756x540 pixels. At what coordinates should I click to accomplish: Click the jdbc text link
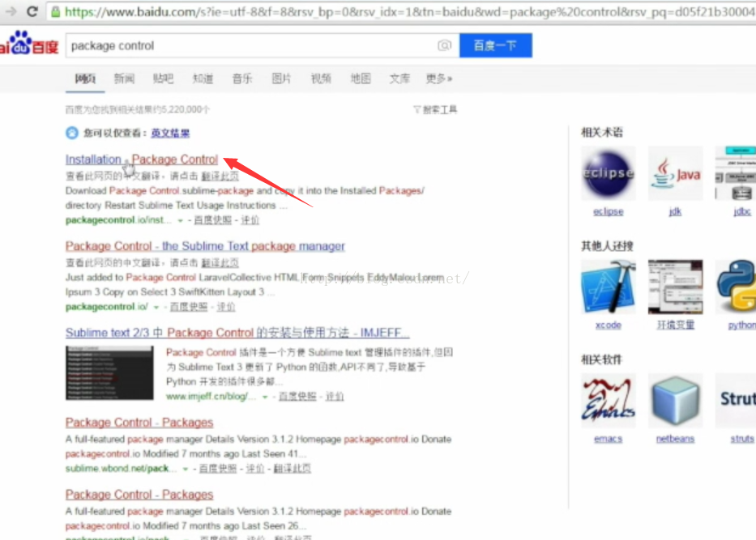[742, 211]
